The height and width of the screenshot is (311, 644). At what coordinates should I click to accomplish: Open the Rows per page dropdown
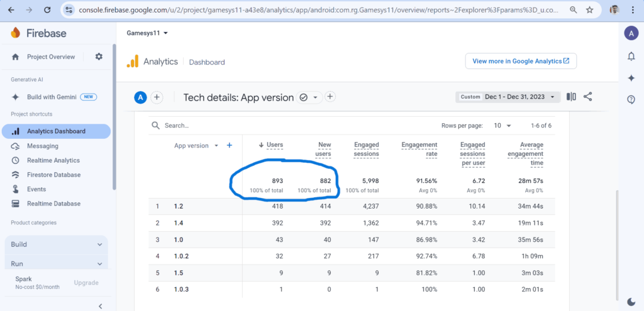[x=502, y=126]
